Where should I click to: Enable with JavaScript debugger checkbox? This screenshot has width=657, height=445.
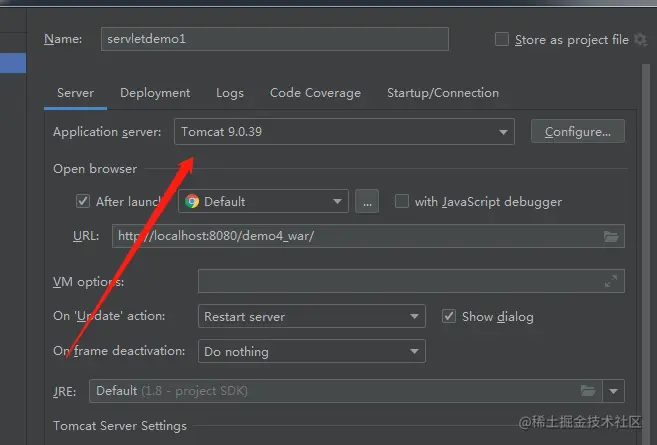[401, 201]
